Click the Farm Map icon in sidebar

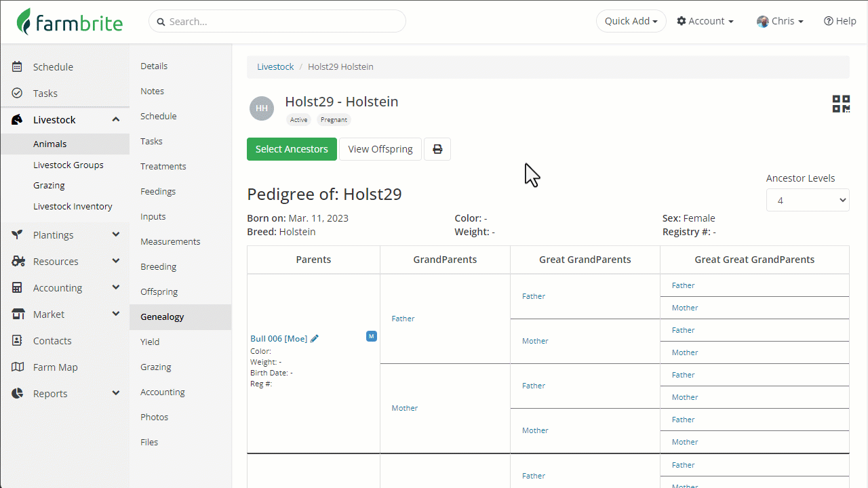[18, 367]
